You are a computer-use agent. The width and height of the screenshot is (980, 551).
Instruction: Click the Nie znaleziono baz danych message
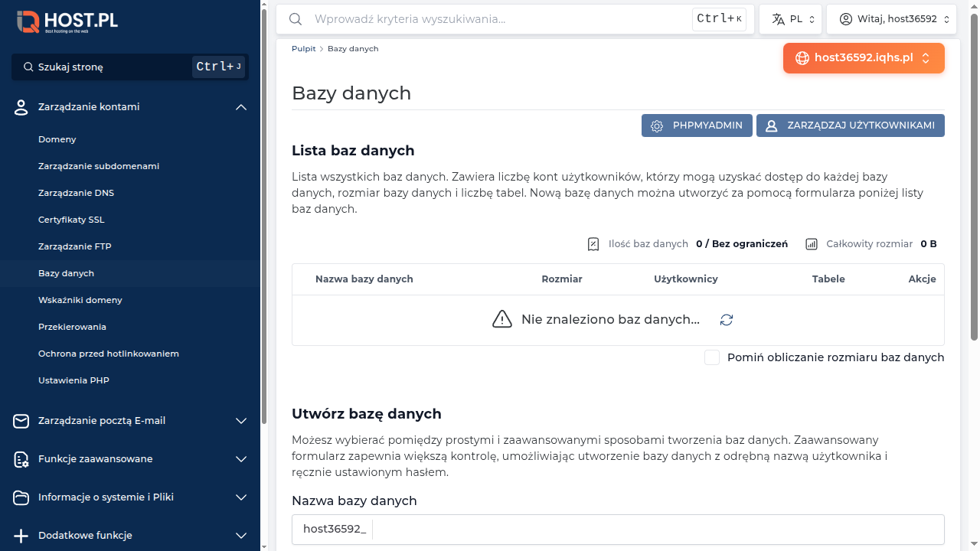(x=610, y=320)
